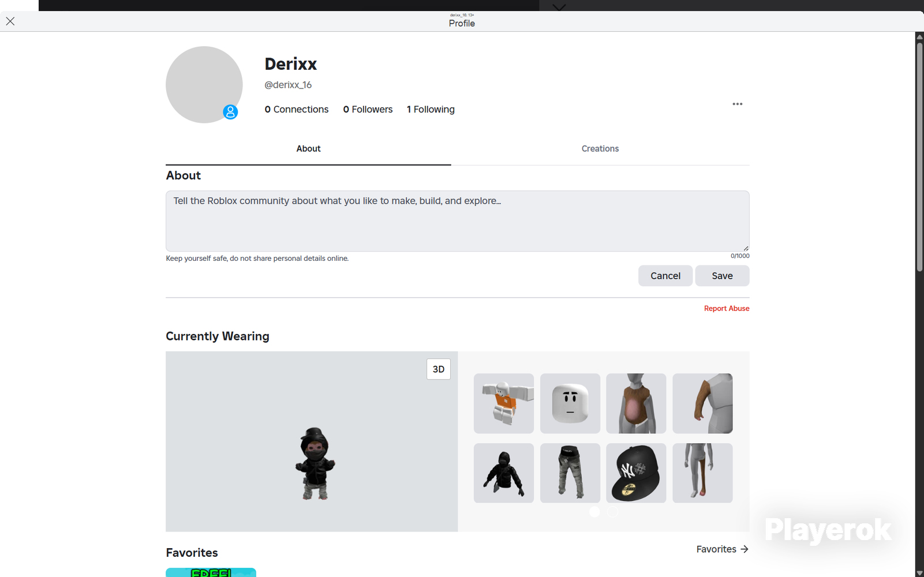Open the brown arm body part item
The width and height of the screenshot is (924, 577).
[x=702, y=403]
